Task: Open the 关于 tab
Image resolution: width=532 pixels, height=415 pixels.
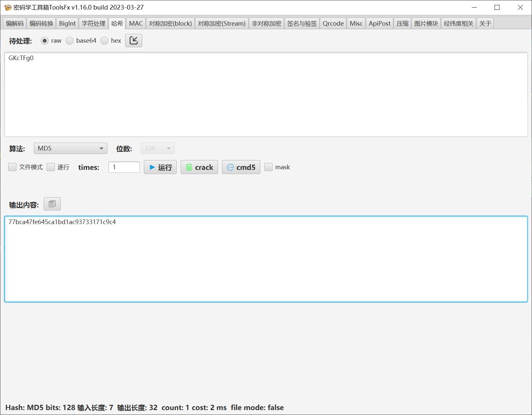Action: 485,23
